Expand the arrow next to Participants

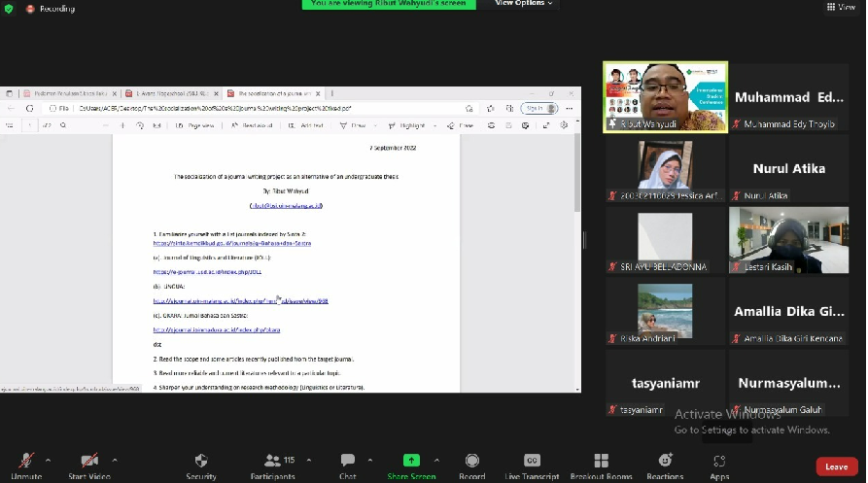click(x=309, y=460)
